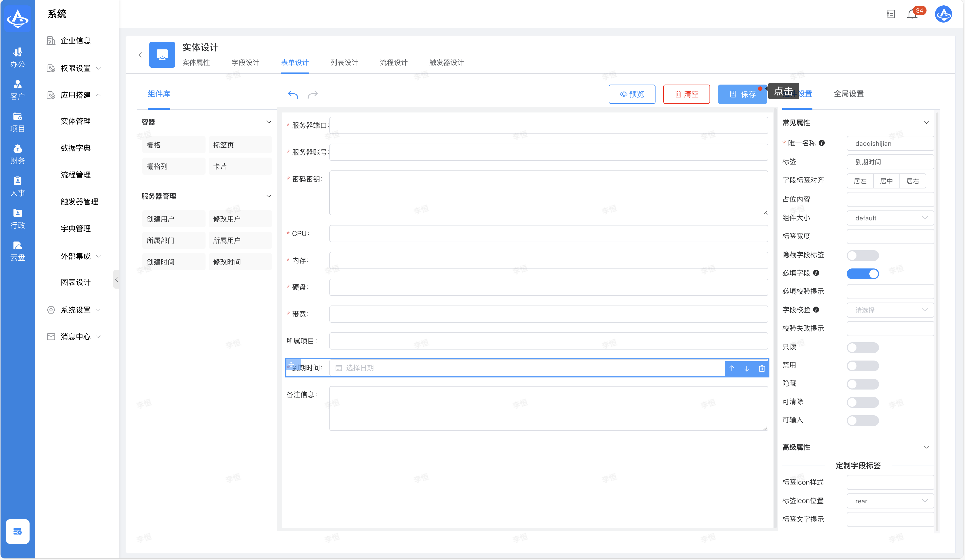Open the 组件大小 default dropdown
Image resolution: width=965 pixels, height=560 pixels.
click(x=890, y=218)
